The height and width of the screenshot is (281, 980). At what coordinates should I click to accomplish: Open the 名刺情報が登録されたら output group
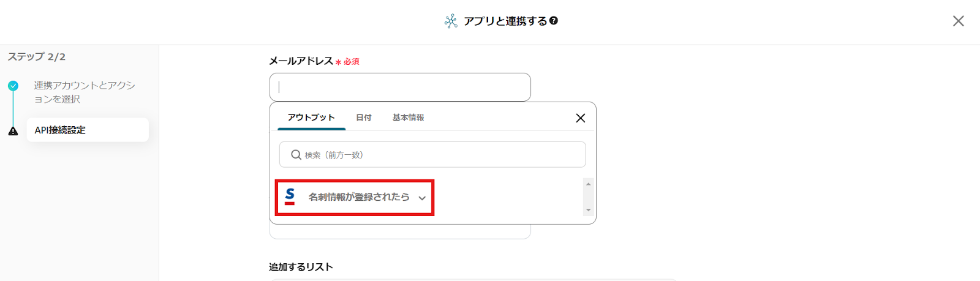pyautogui.click(x=358, y=197)
